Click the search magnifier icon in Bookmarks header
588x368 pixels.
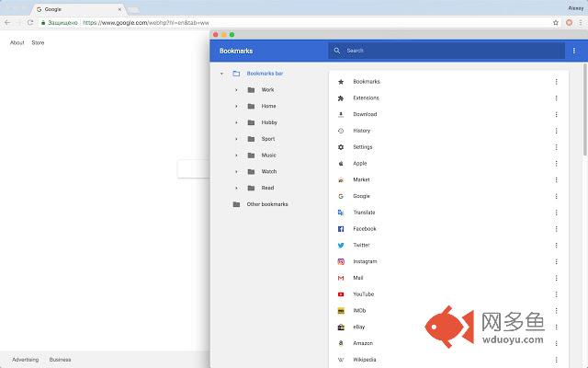pyautogui.click(x=337, y=51)
